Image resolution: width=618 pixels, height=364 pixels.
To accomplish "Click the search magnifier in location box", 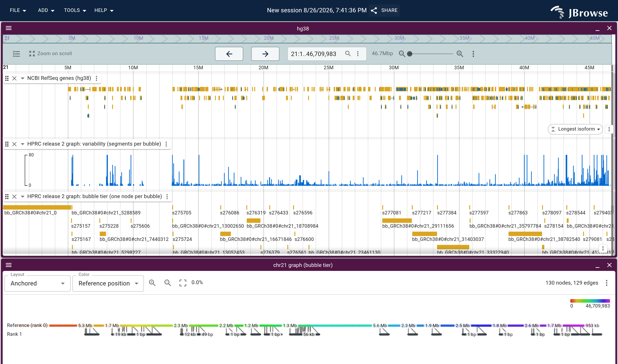I will [348, 53].
